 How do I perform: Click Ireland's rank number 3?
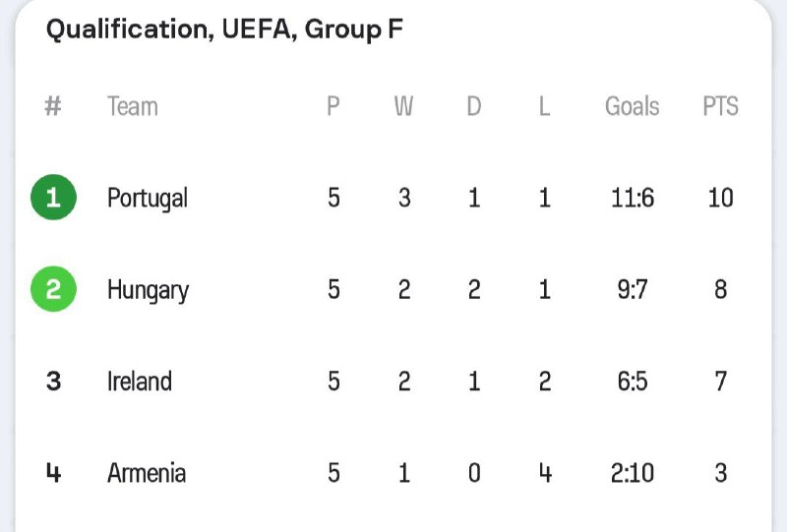[53, 382]
